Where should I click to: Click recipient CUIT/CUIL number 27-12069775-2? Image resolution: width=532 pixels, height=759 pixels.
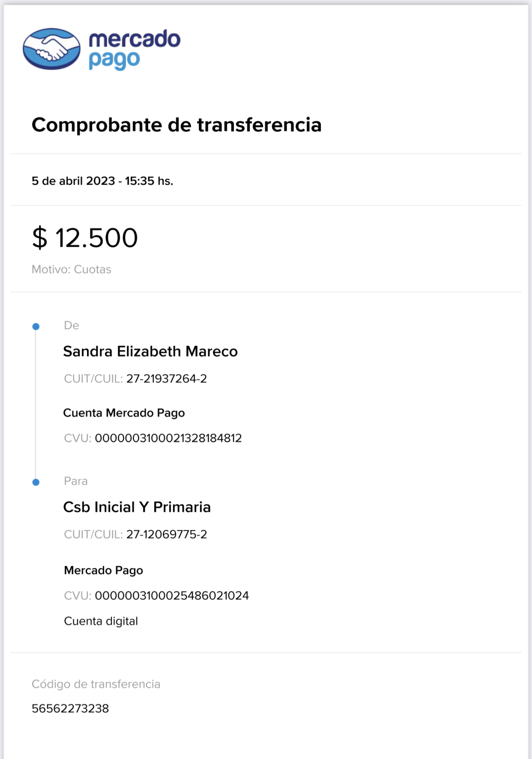[x=166, y=535]
